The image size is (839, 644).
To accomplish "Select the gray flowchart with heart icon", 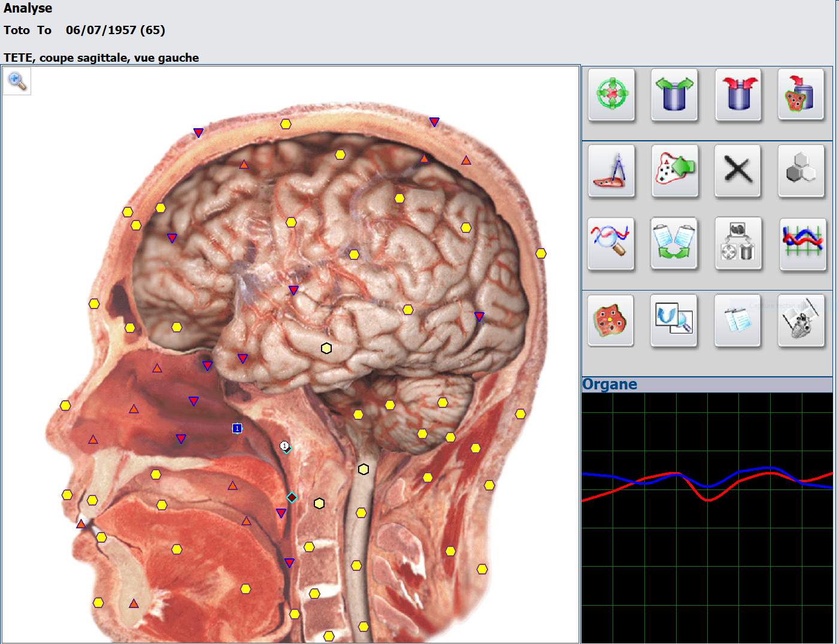I will [738, 244].
